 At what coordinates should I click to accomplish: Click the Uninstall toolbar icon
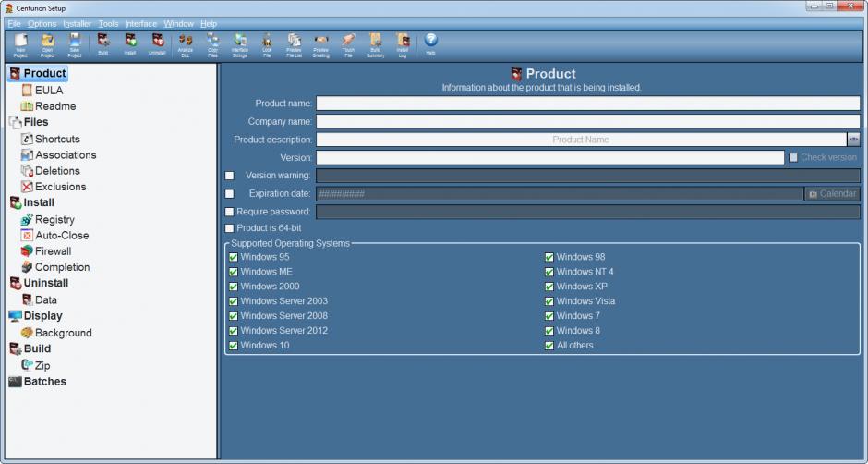tap(157, 45)
